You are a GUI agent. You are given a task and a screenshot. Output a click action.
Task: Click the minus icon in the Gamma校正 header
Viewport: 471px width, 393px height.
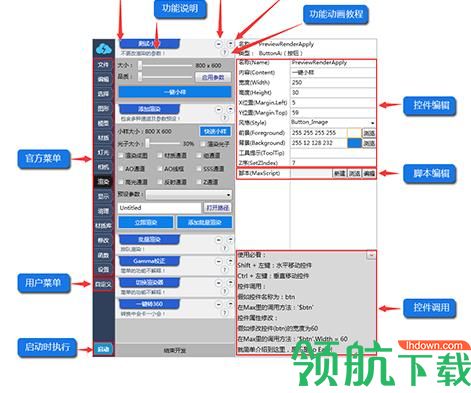219,262
